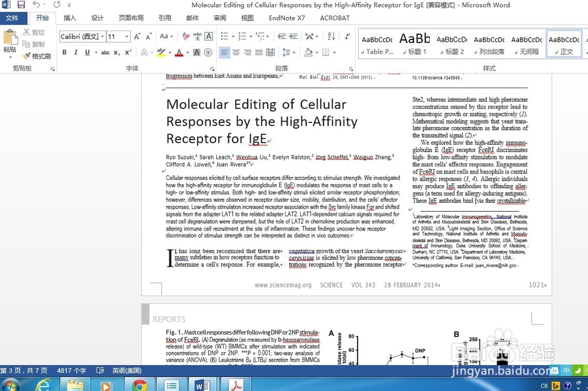The height and width of the screenshot is (391, 588).
Task: Click the 粘贴 (Paste) clipboard icon
Action: pos(10,38)
